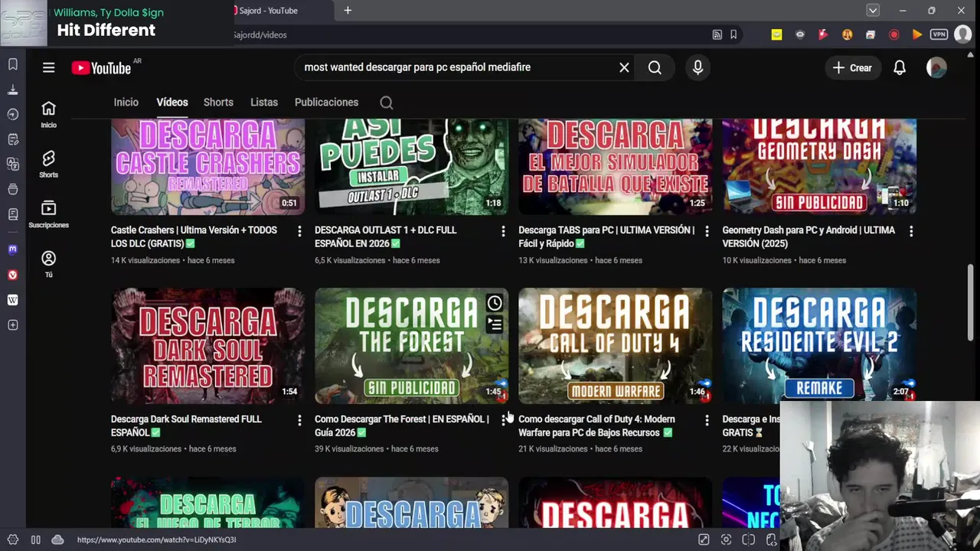Open the YouTube hamburger guide menu

coord(48,67)
